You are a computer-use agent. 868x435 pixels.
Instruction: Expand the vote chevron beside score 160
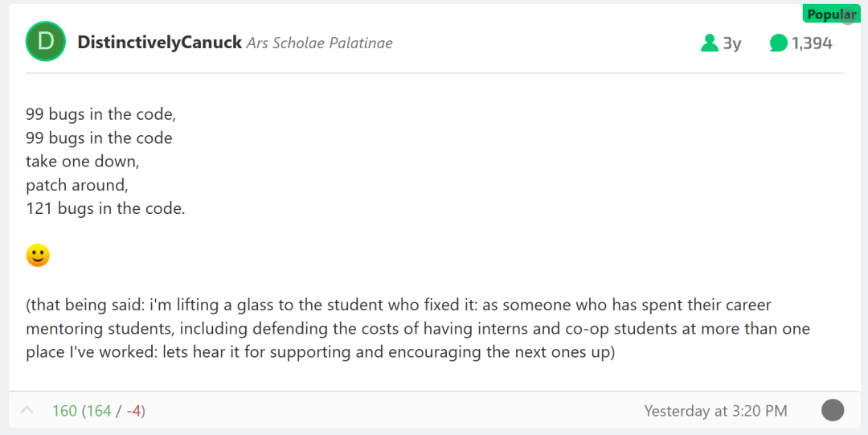27,410
